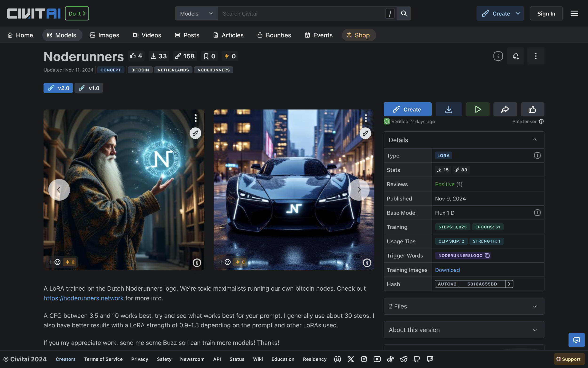The height and width of the screenshot is (368, 588).
Task: Click the share arrow button
Action: [x=505, y=109]
